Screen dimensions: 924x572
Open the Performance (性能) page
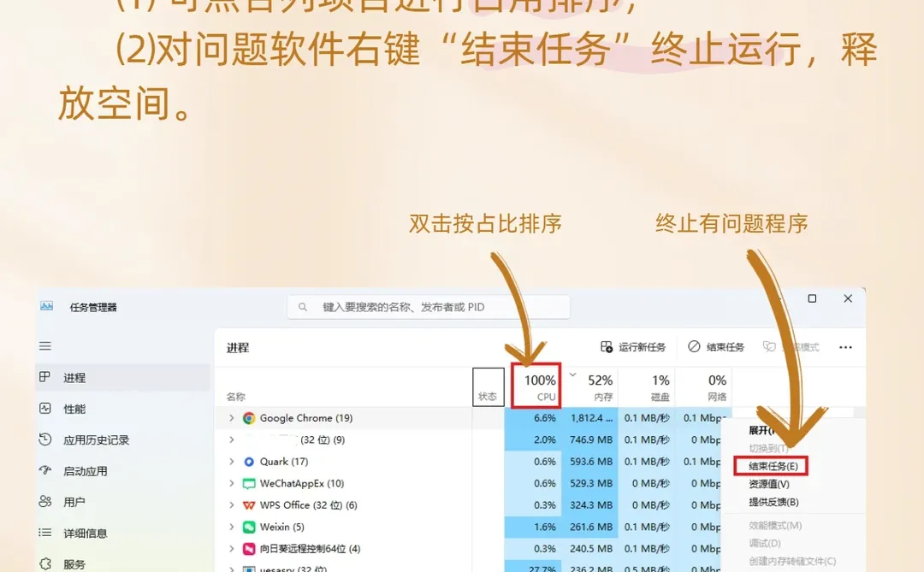tap(73, 409)
